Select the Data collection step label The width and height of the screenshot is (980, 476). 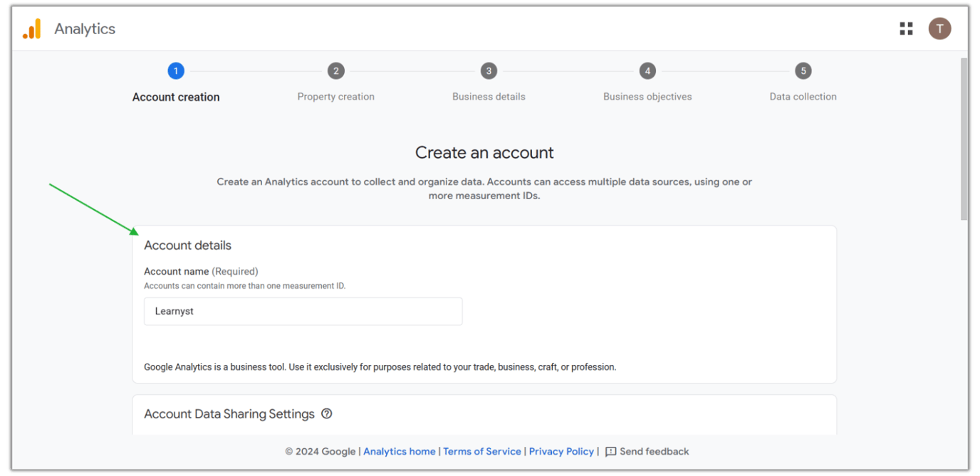coord(803,97)
